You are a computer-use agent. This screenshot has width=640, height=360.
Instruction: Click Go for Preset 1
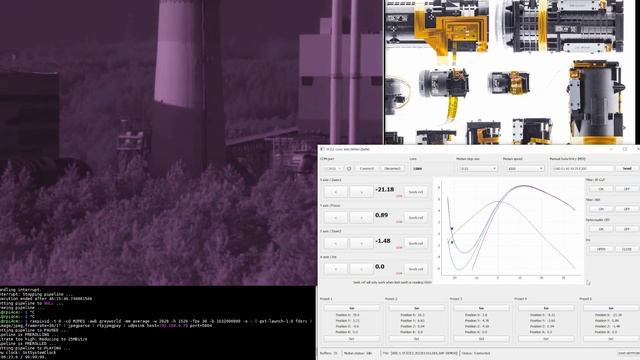tap(351, 308)
